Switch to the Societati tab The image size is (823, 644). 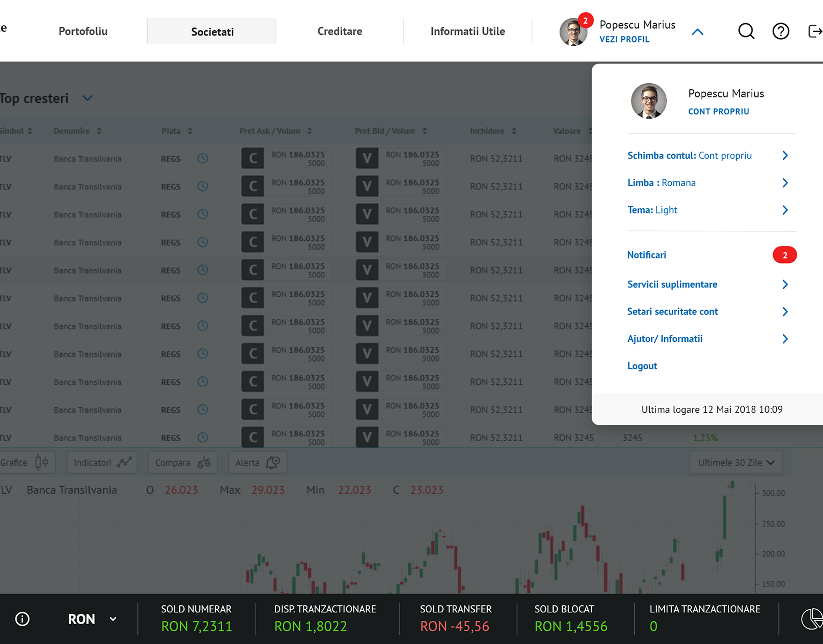coord(212,31)
